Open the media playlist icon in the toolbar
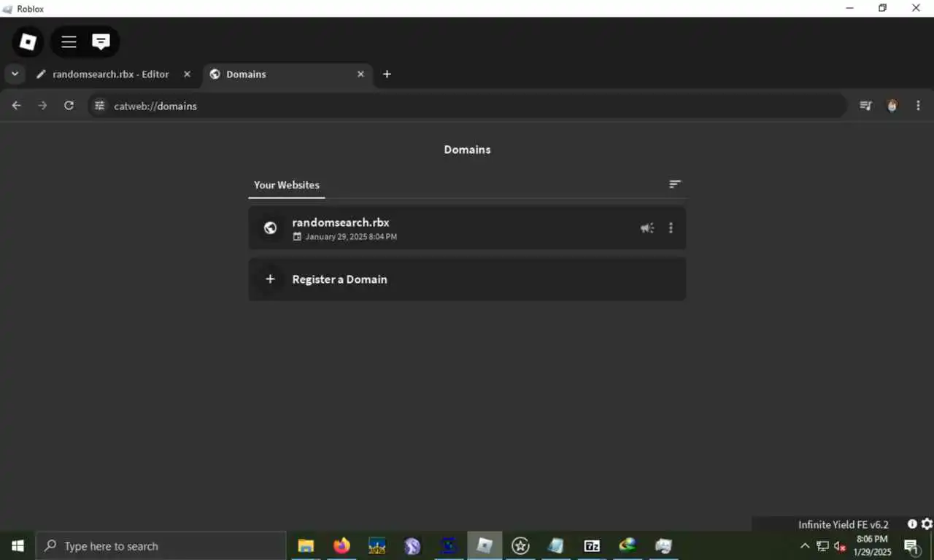 point(865,106)
